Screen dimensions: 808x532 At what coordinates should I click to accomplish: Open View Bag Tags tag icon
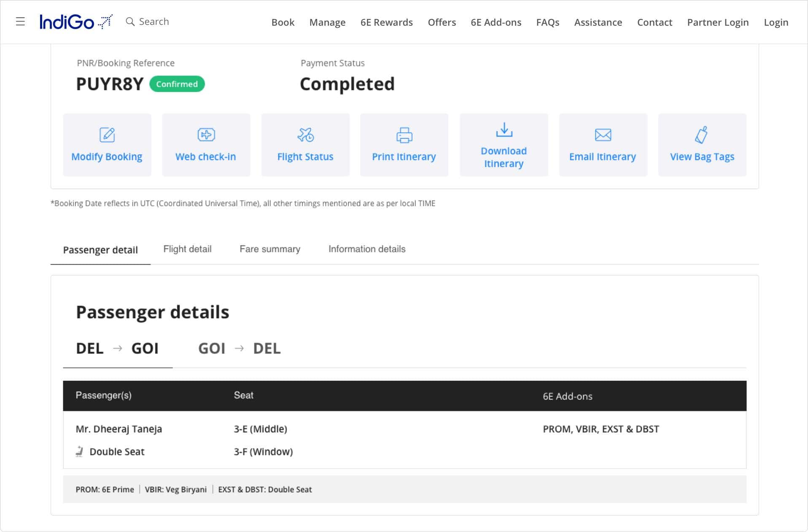(x=701, y=135)
